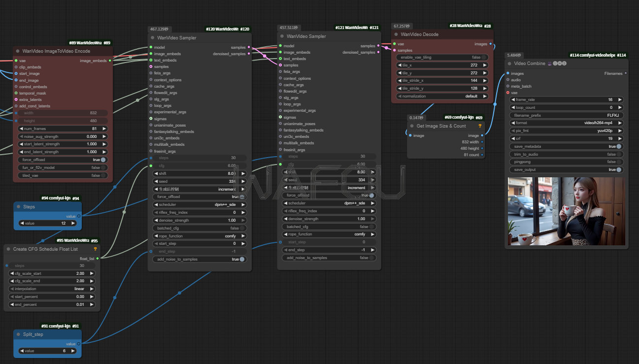Open the scheduler dropdown on Sampler #121
This screenshot has width=639, height=364.
[x=329, y=203]
